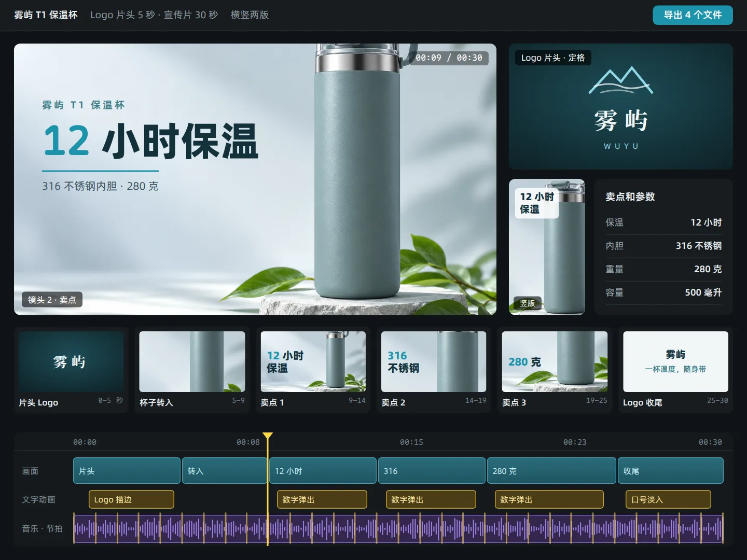Viewport: 747px width, 560px height.
Task: Select the 片头 clip on the 画面 track
Action: click(x=127, y=471)
